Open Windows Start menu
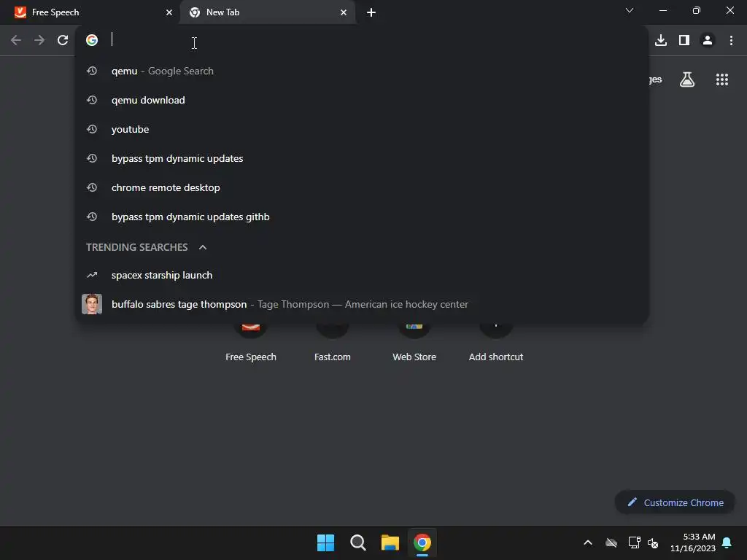The image size is (747, 560). pos(326,542)
